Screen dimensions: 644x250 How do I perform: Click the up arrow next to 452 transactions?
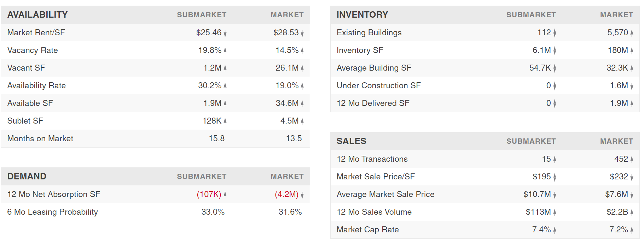click(632, 160)
